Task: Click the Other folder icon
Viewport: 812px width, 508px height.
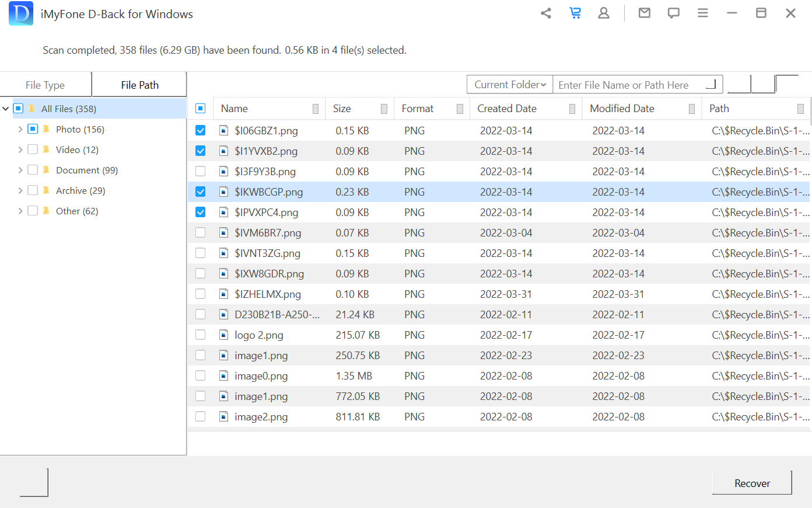Action: (46, 211)
